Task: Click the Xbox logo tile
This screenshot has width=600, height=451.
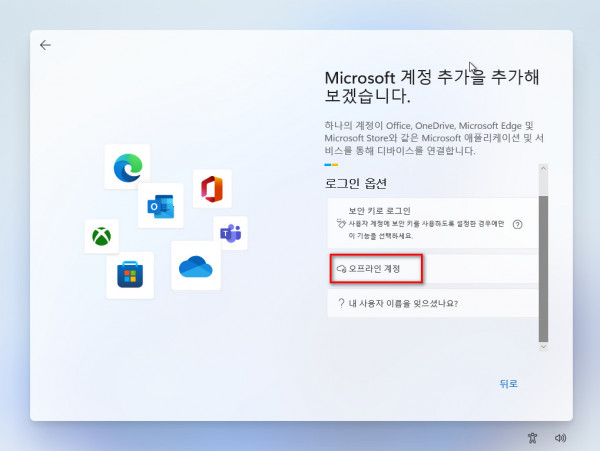Action: (x=101, y=236)
